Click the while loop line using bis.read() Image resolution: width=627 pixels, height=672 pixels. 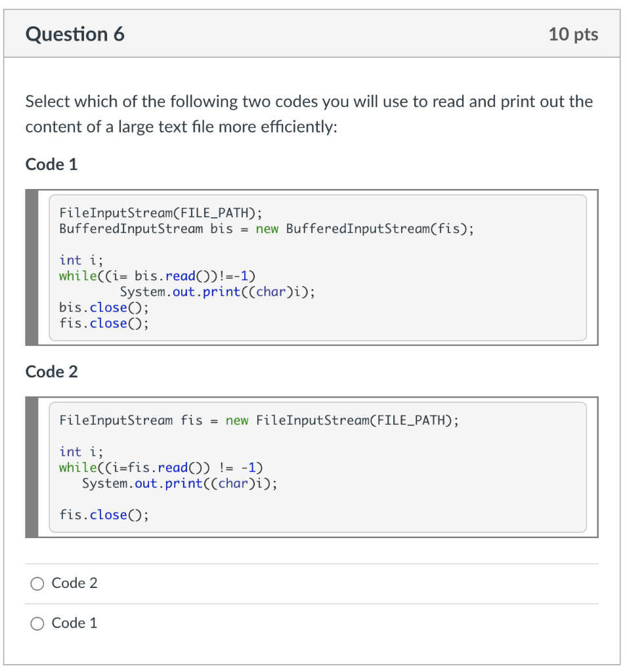click(x=157, y=276)
